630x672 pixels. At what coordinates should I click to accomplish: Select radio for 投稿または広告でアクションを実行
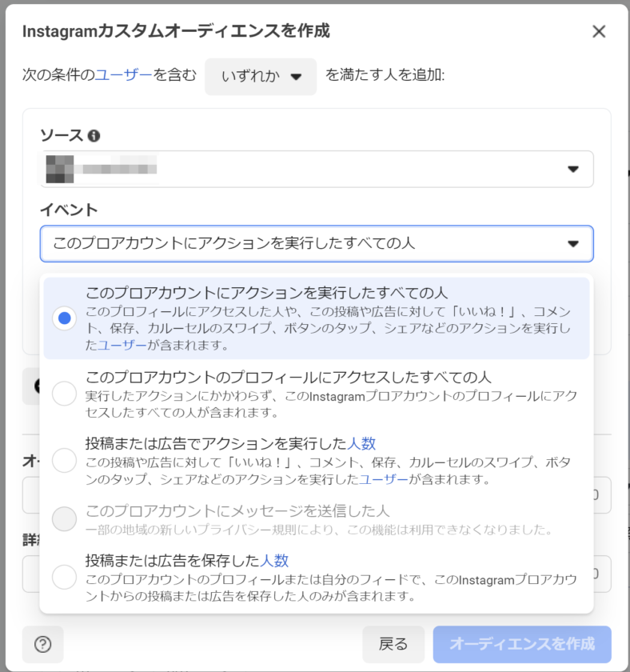click(x=64, y=460)
